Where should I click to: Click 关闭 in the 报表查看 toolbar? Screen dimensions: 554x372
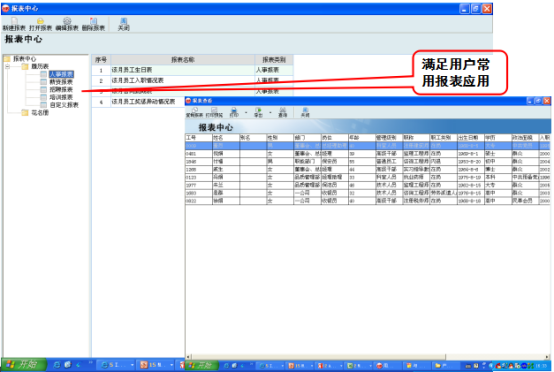[x=305, y=112]
